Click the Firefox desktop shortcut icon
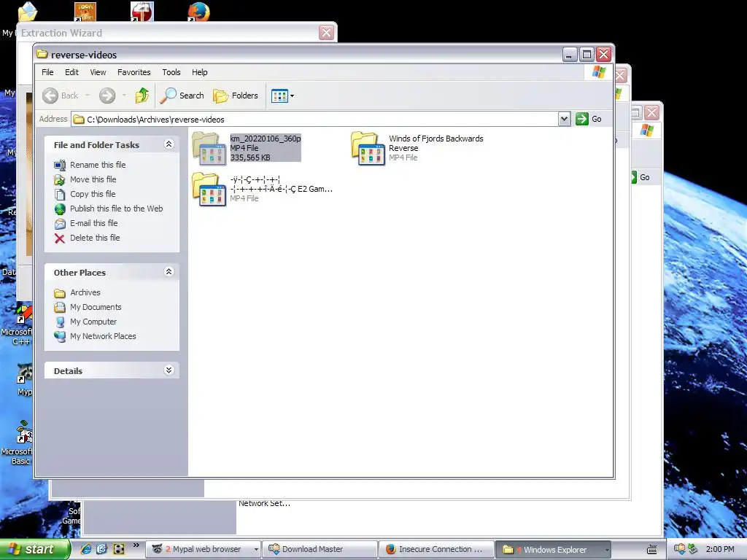 pos(198,12)
